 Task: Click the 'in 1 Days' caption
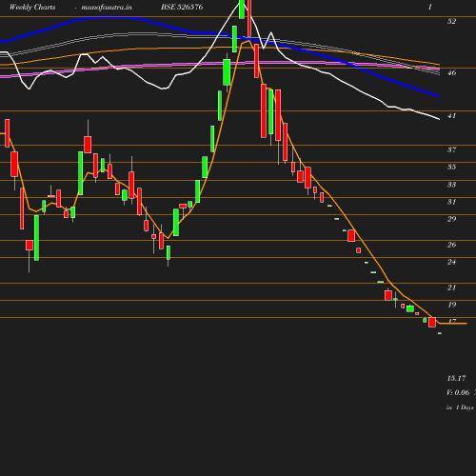click(460, 407)
